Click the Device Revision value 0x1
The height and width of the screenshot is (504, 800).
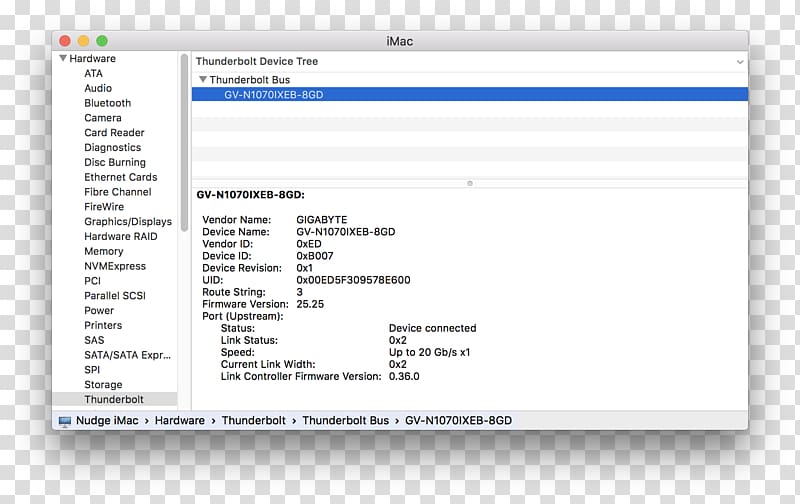pyautogui.click(x=305, y=268)
